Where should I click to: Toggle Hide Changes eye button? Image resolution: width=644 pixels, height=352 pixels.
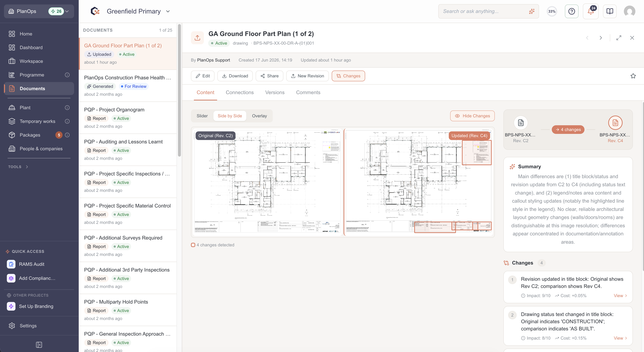tap(472, 116)
